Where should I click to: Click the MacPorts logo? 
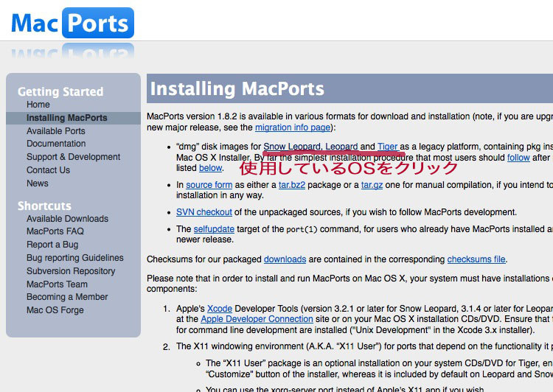72,23
